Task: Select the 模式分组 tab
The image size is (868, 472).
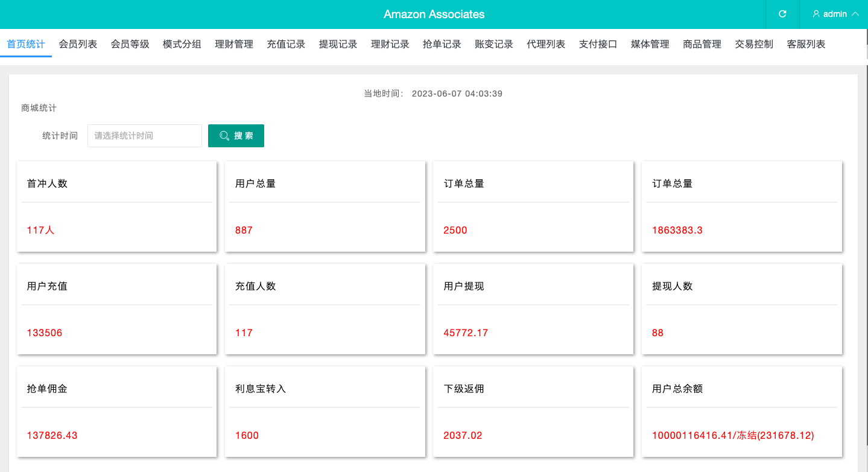Action: pos(182,44)
